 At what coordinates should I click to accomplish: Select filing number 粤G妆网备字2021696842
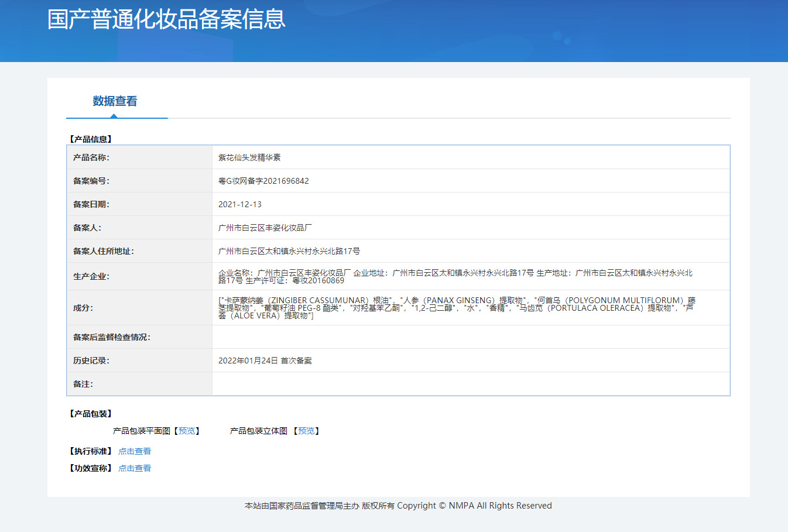pos(263,181)
